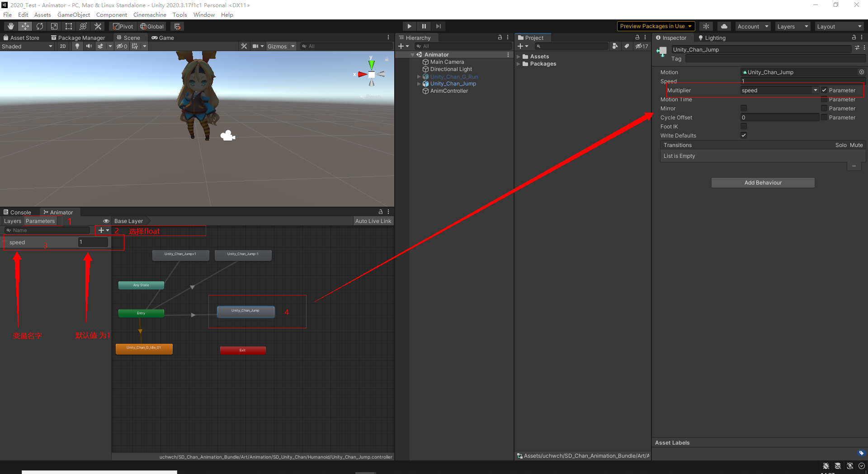868x474 pixels.
Task: Uncheck the Multiplier Parameter checkbox
Action: pyautogui.click(x=824, y=90)
